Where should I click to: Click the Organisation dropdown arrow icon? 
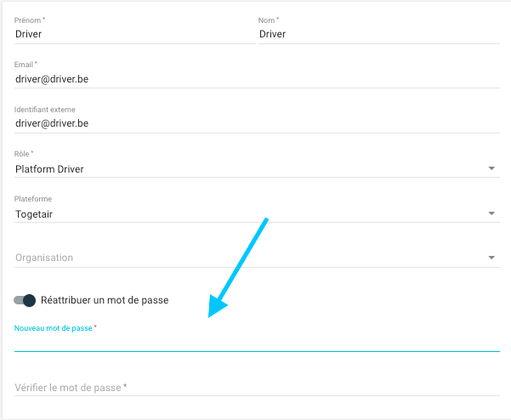[x=491, y=258]
